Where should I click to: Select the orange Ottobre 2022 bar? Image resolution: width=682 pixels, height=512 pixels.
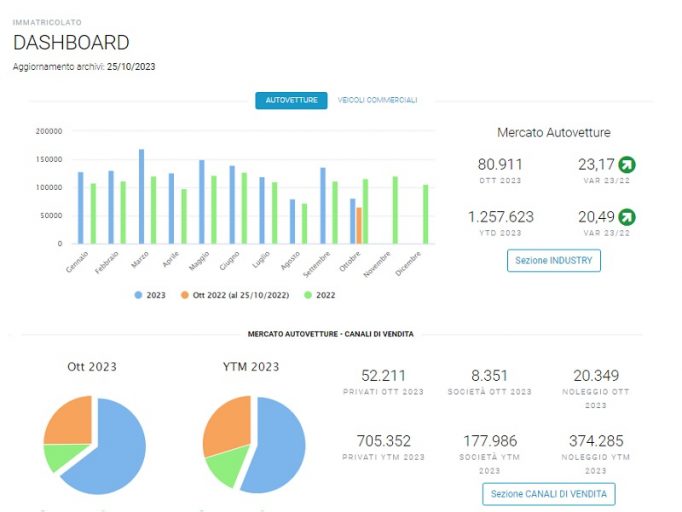[x=359, y=225]
